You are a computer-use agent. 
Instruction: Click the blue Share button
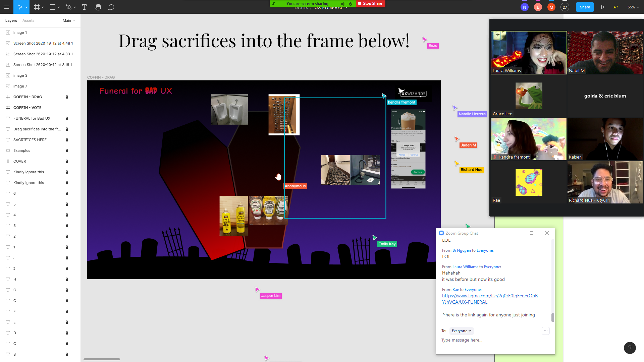[x=585, y=7]
